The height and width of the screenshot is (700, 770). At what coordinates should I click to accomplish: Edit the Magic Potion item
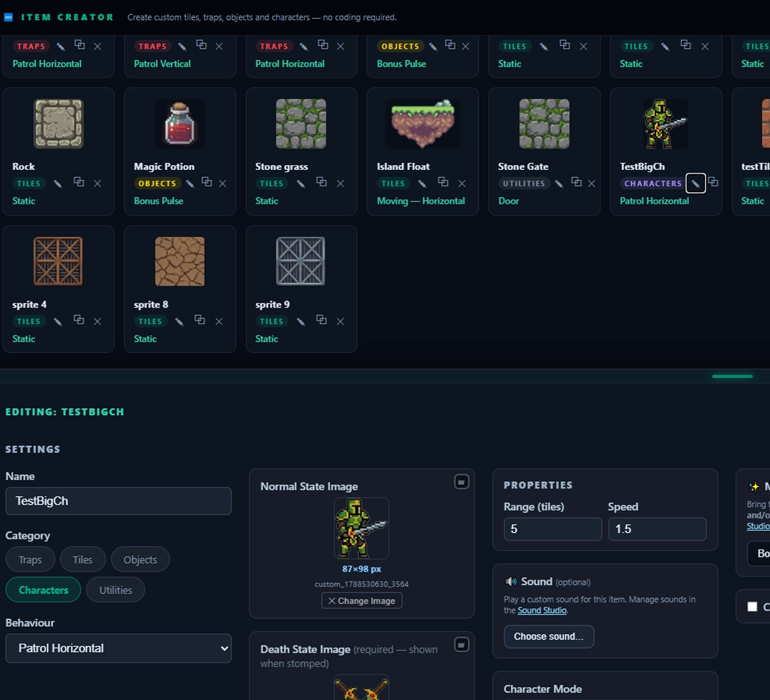pyautogui.click(x=191, y=184)
